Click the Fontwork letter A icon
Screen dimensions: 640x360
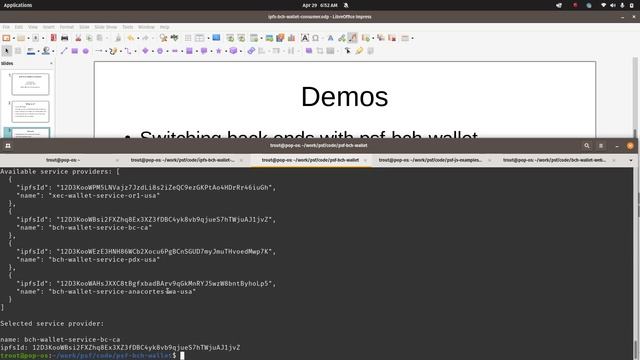pyautogui.click(x=331, y=38)
